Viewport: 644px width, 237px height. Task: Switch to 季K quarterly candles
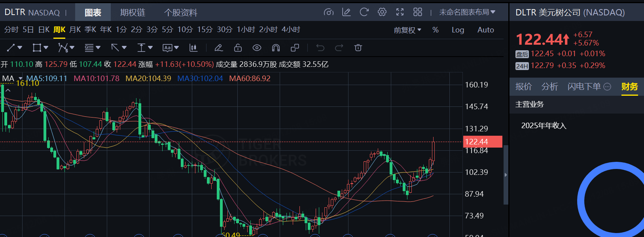(x=91, y=30)
